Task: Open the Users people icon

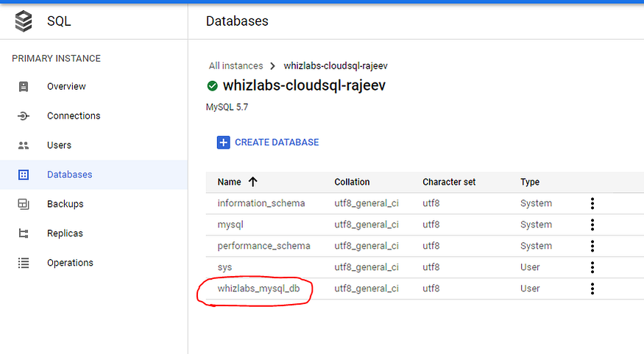Action: pos(24,146)
